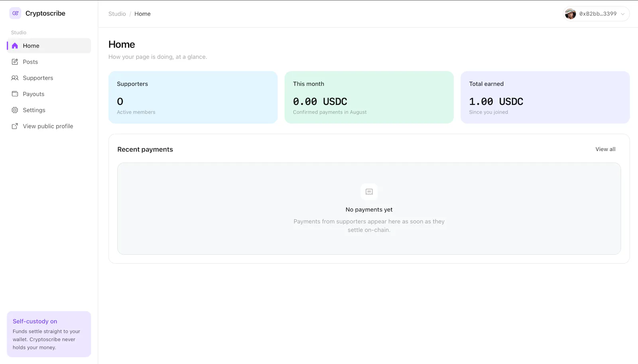Click the Since you joined text
The width and height of the screenshot is (638, 364).
coord(488,112)
